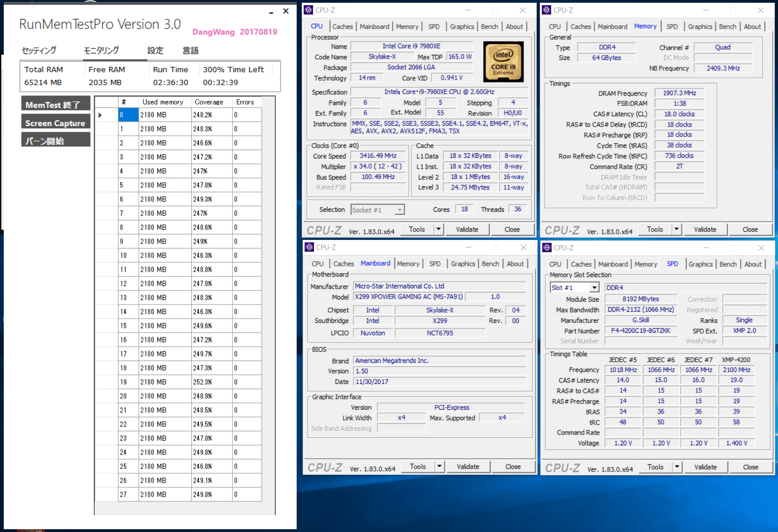Viewport: 778px width, 532px height.
Task: Minimize the RunMemTestPro window
Action: (x=271, y=12)
